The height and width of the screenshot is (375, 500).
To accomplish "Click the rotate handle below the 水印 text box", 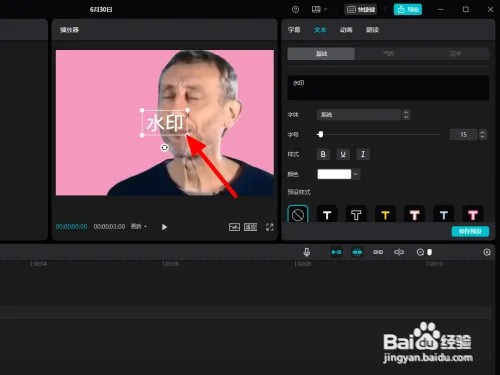I will (x=165, y=147).
